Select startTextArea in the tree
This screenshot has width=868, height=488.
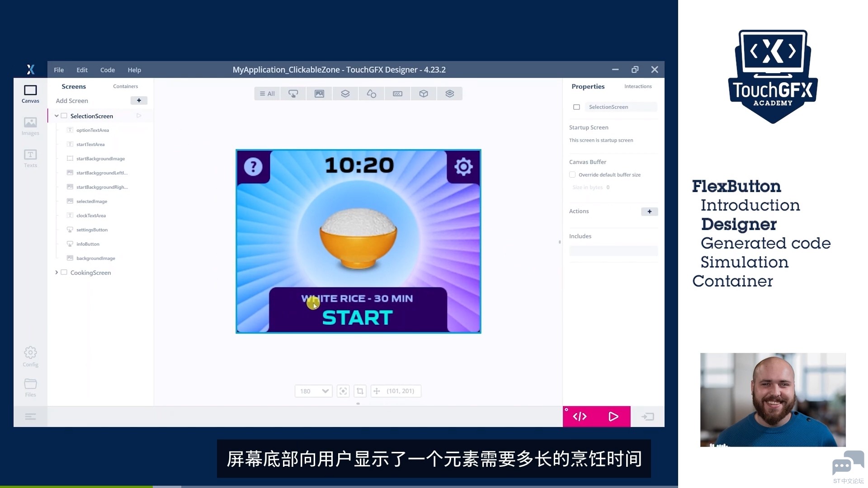[90, 144]
